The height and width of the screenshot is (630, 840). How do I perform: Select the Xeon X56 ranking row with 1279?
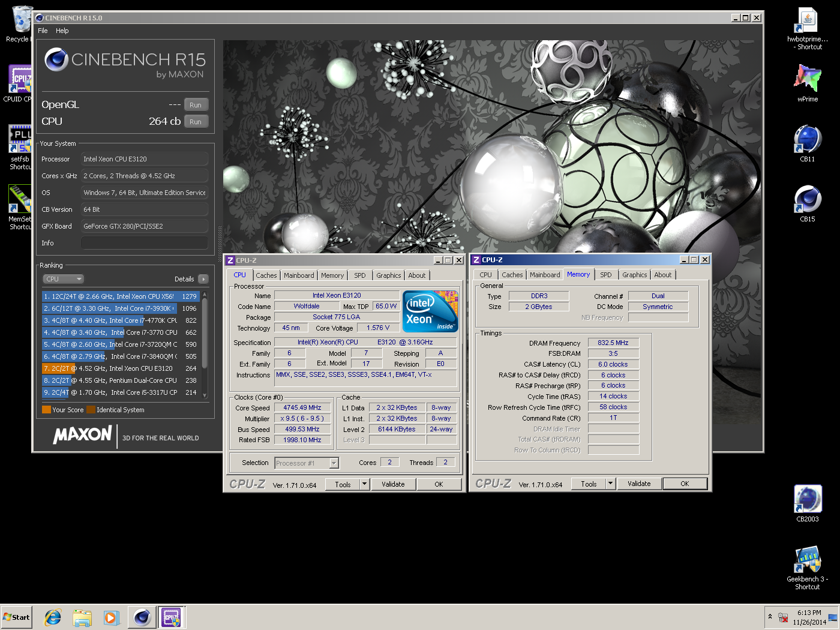click(x=120, y=296)
